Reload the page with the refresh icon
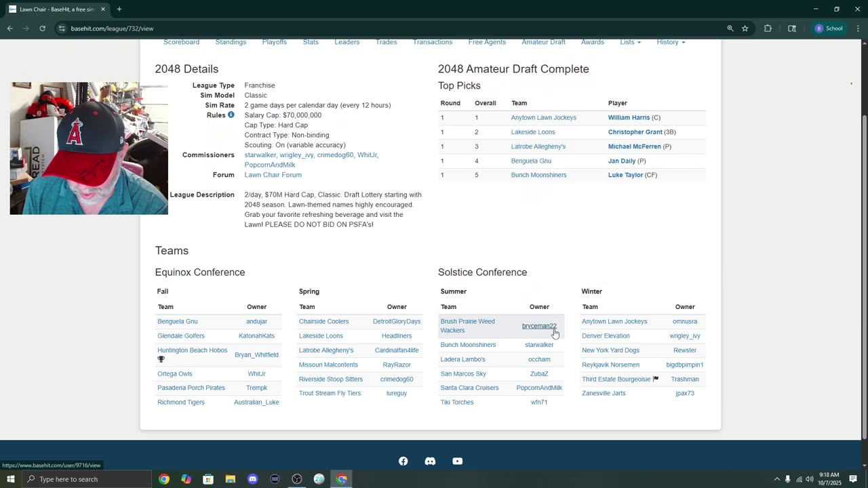Screen dimensions: 868x488 point(42,28)
